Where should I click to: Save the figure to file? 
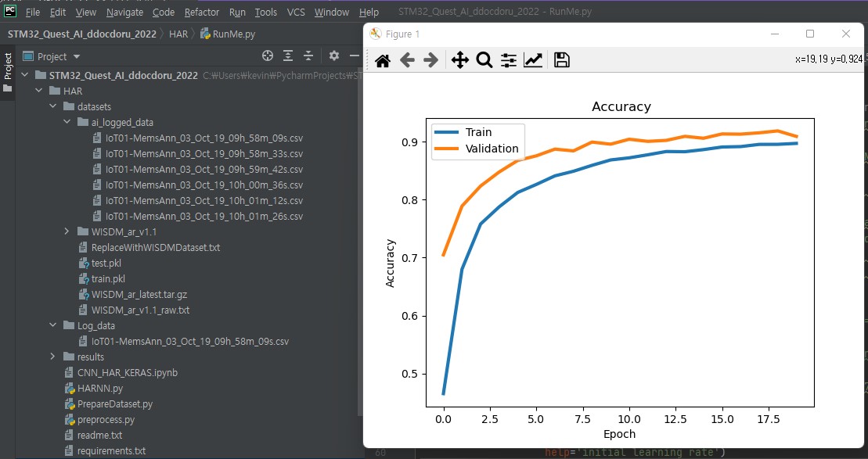pos(561,61)
